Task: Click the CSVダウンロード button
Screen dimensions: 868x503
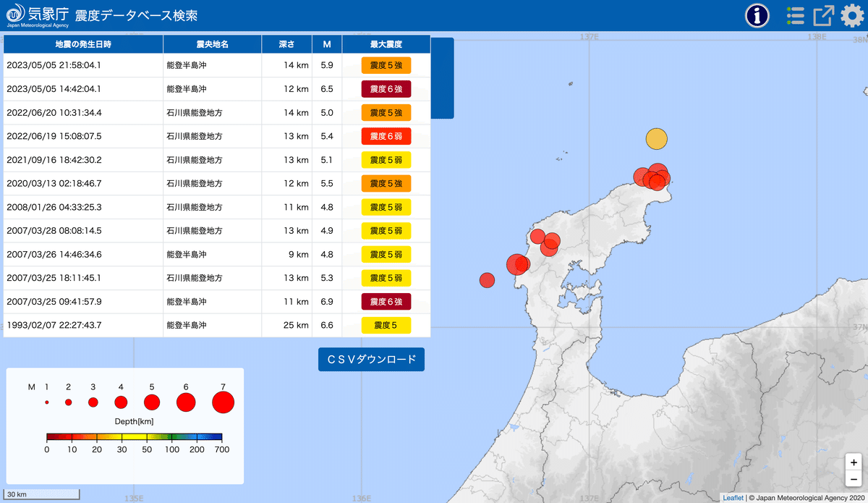Action: [x=371, y=359]
